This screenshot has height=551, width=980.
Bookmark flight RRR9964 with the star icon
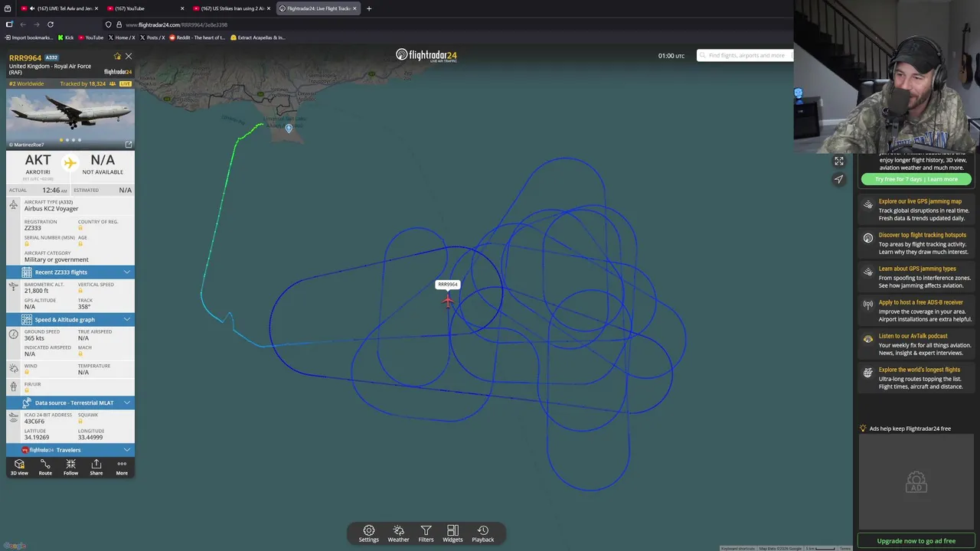(117, 57)
